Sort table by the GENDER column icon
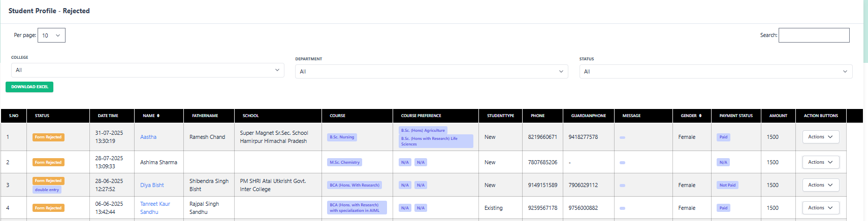Image resolution: width=868 pixels, height=221 pixels. point(700,116)
